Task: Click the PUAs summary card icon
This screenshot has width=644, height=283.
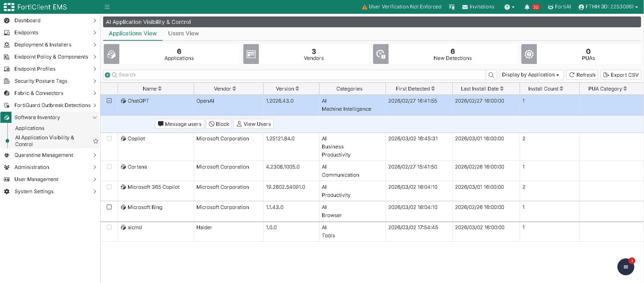Action: [x=529, y=54]
